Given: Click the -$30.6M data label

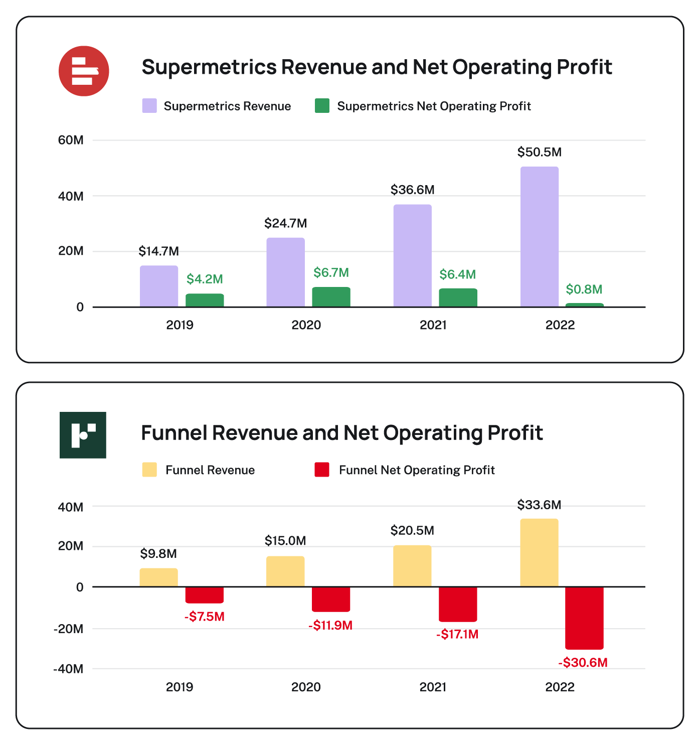Looking at the screenshot, I should 583,662.
